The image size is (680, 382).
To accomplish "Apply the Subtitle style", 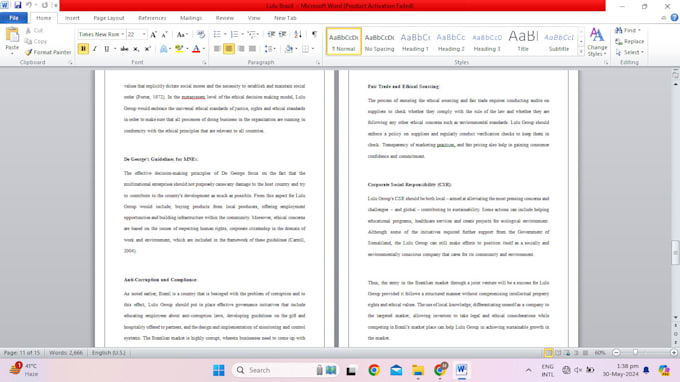I will pyautogui.click(x=559, y=42).
